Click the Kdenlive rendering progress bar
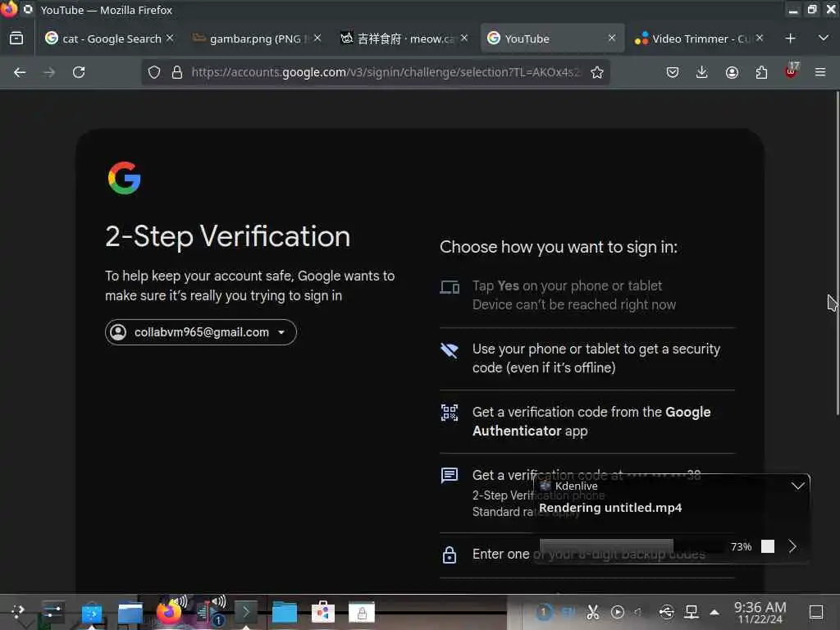Viewport: 840px width, 630px height. (631, 546)
